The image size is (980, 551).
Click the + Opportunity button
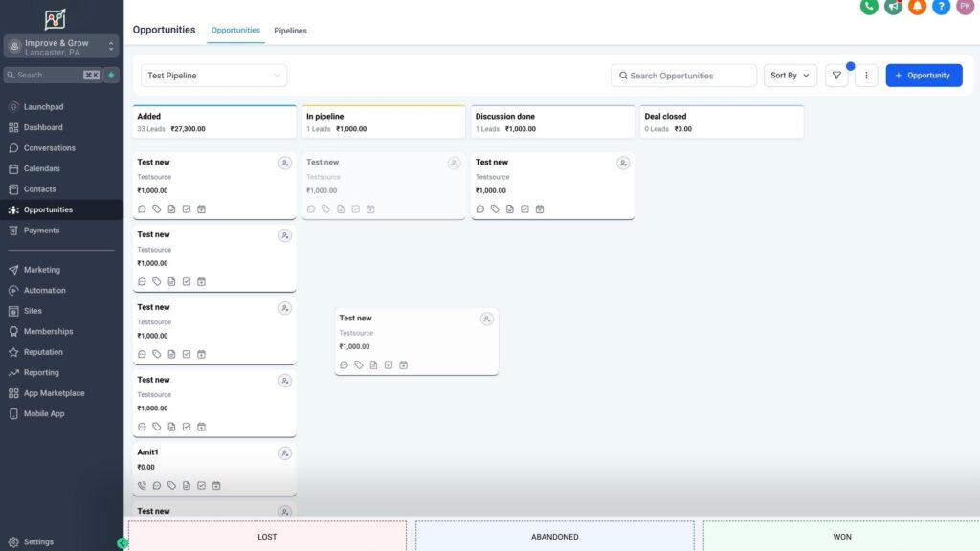[923, 75]
